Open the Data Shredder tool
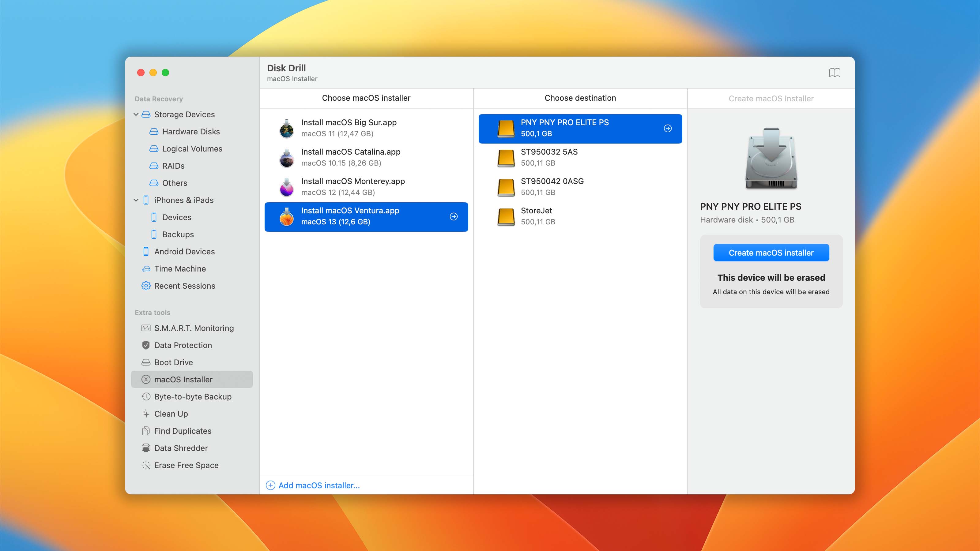The image size is (980, 551). pos(181,448)
